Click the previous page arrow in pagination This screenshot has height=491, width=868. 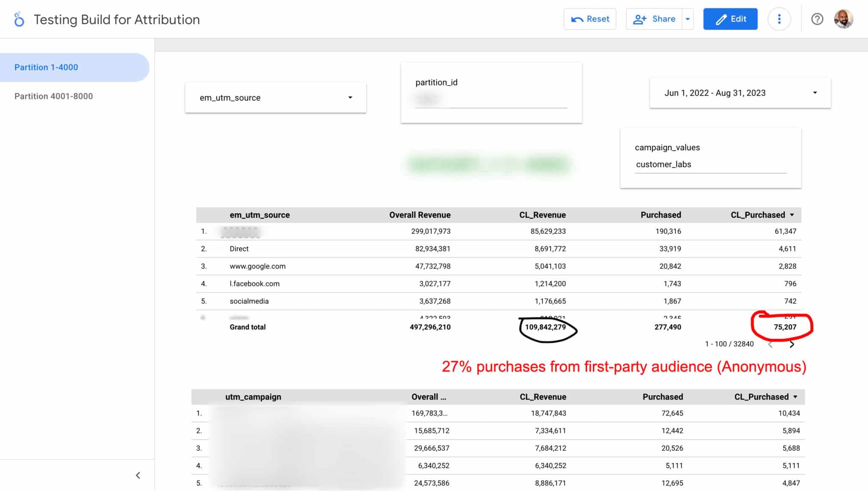770,344
